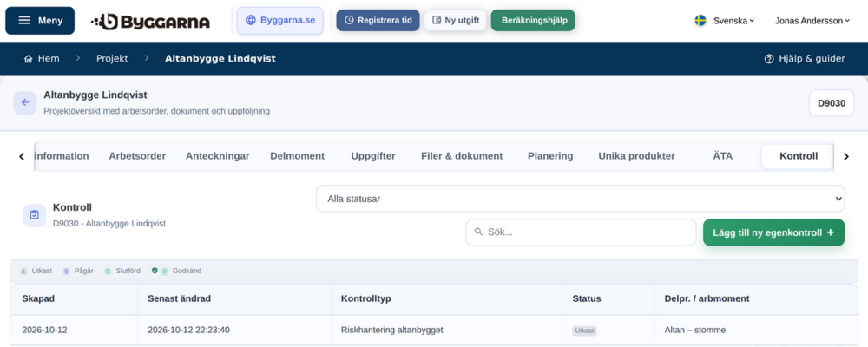The width and height of the screenshot is (868, 347).
Task: Click the D9030 project badge
Action: [832, 103]
